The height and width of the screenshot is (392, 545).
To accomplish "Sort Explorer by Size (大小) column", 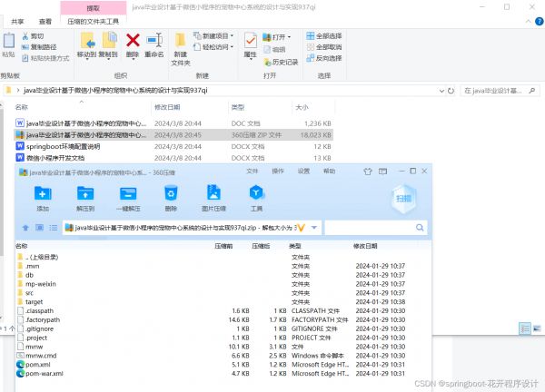I will coord(302,107).
